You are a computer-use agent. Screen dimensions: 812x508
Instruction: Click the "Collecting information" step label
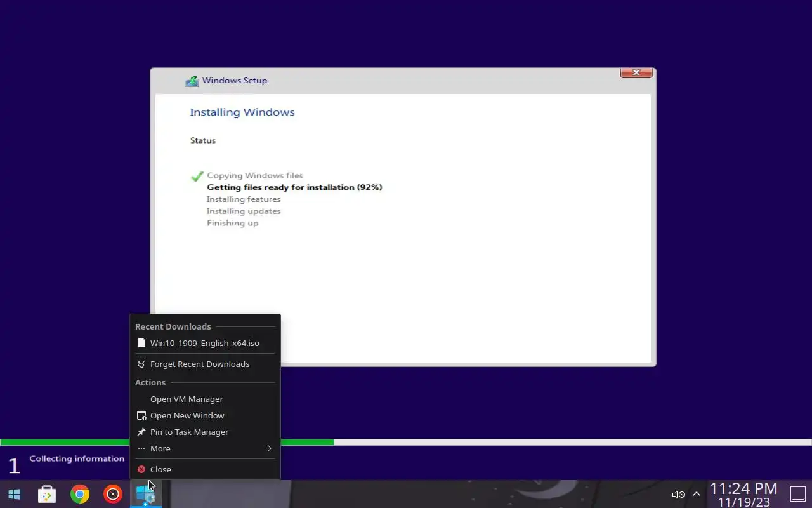77,458
